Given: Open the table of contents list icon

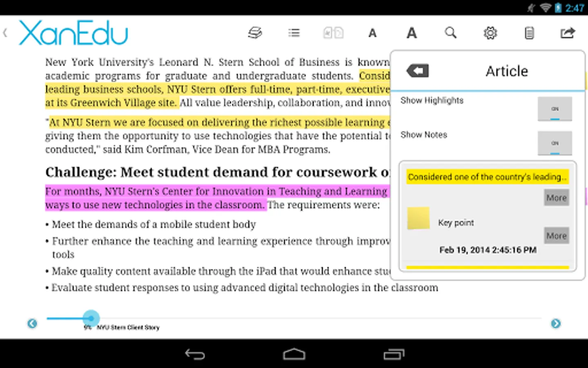Looking at the screenshot, I should click(x=294, y=33).
